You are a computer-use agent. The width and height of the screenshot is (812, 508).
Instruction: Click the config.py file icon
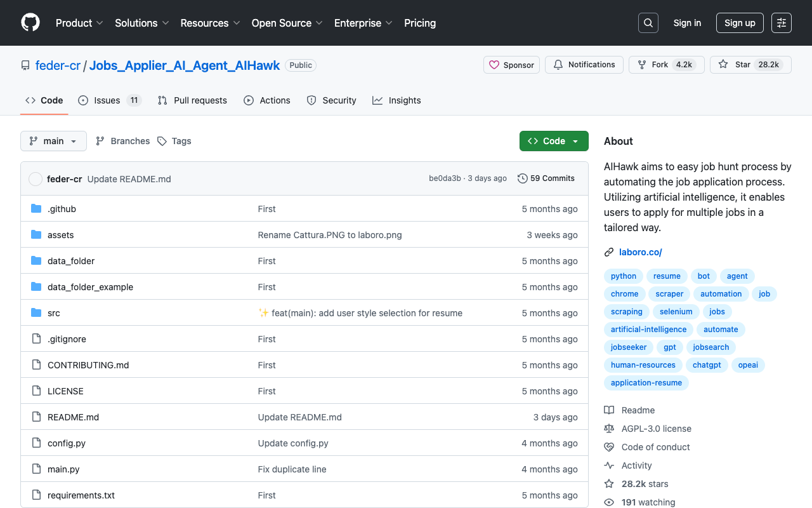36,443
